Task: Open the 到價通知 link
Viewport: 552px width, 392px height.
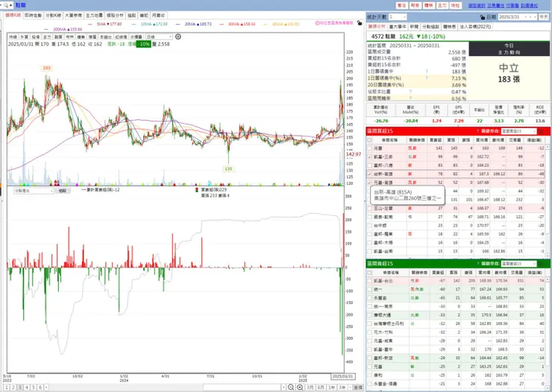Action: 529,5
